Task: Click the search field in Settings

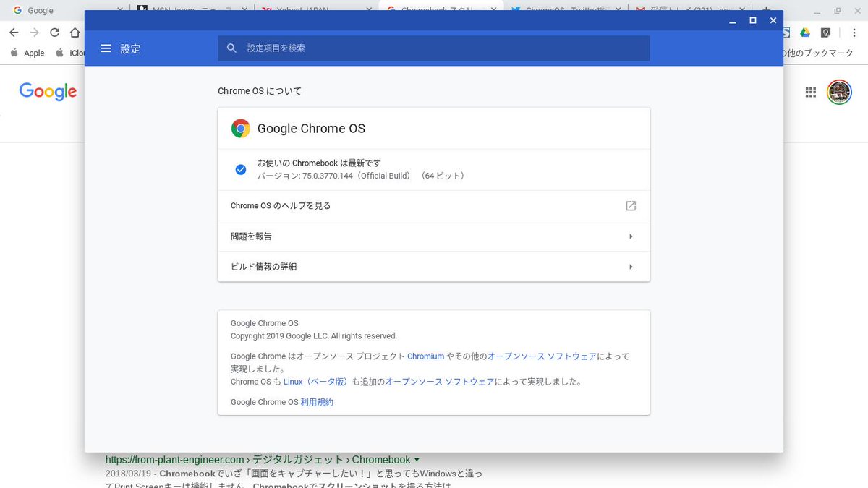Action: (434, 48)
